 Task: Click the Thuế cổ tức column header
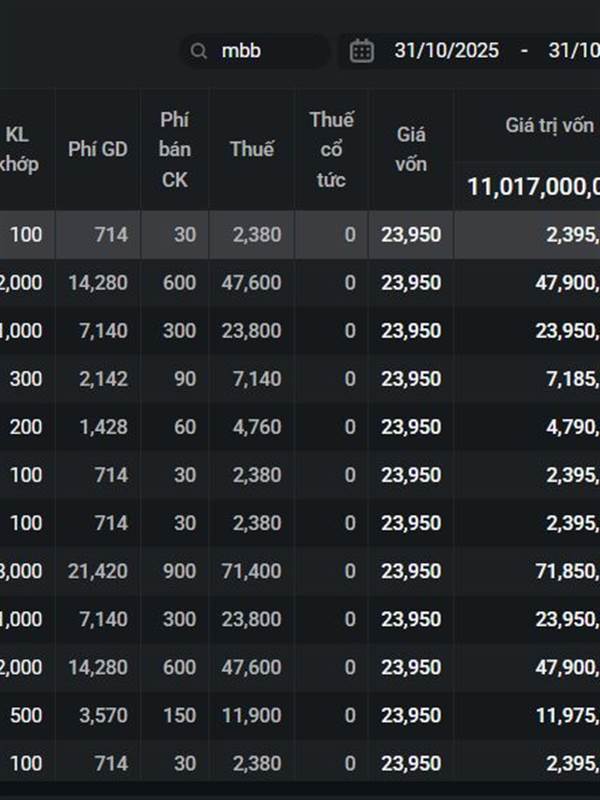click(331, 150)
